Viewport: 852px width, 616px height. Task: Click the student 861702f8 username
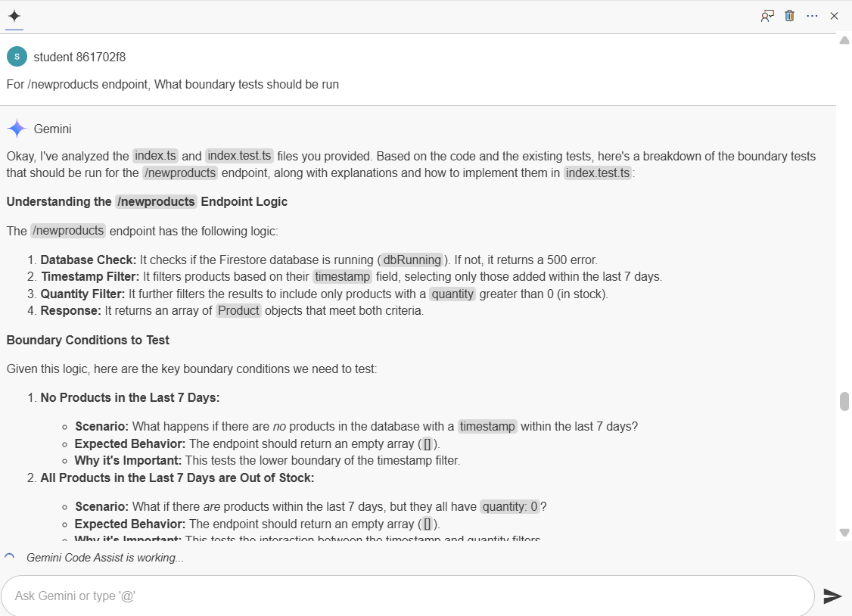79,57
